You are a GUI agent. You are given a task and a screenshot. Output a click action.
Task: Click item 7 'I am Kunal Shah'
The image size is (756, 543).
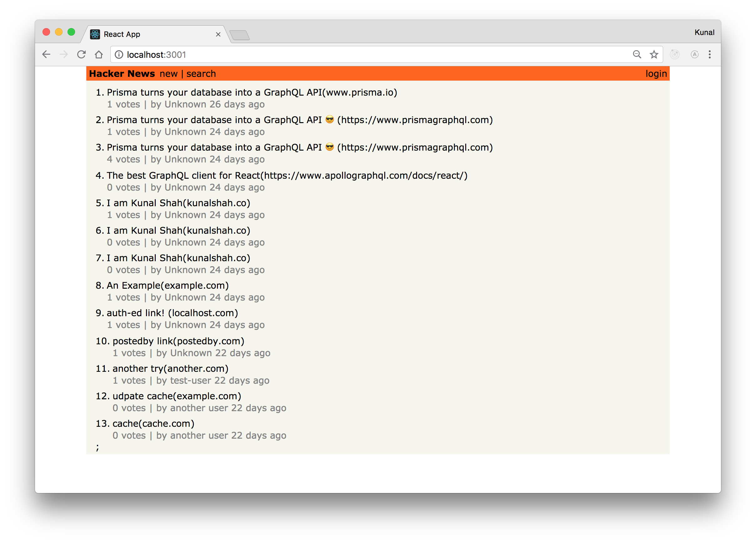178,258
